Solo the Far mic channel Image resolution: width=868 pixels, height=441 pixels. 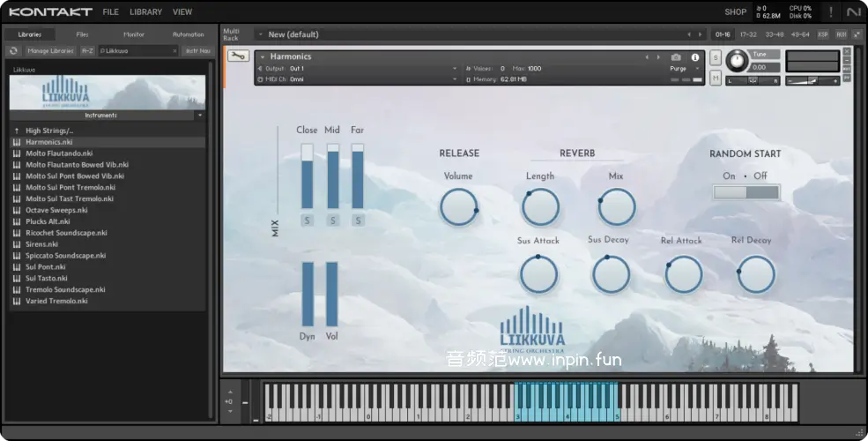pos(358,220)
